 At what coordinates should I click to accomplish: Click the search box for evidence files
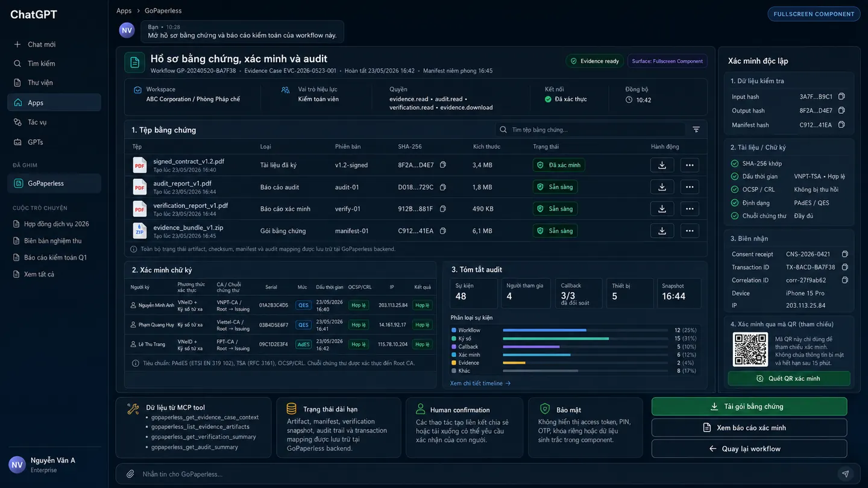pyautogui.click(x=590, y=130)
